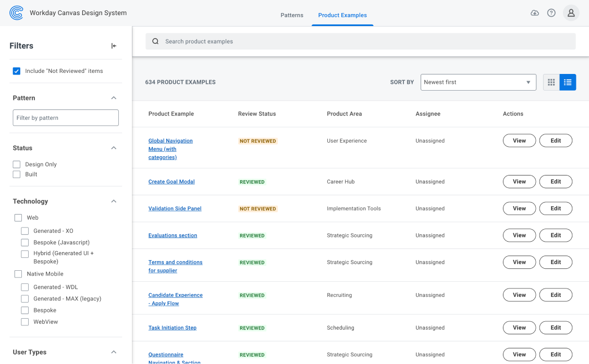Screen dimensions: 589x364
Task: Click Edit for Validation Side Panel
Action: [x=556, y=208]
